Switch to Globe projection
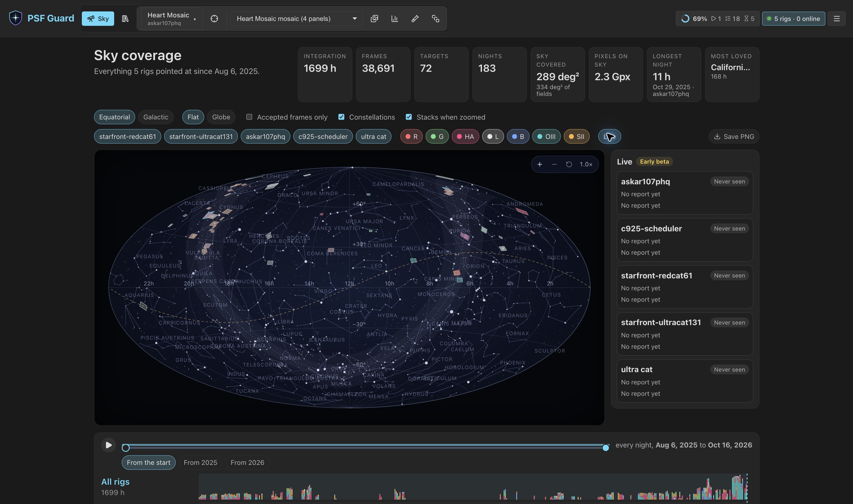This screenshot has width=853, height=504. click(221, 117)
